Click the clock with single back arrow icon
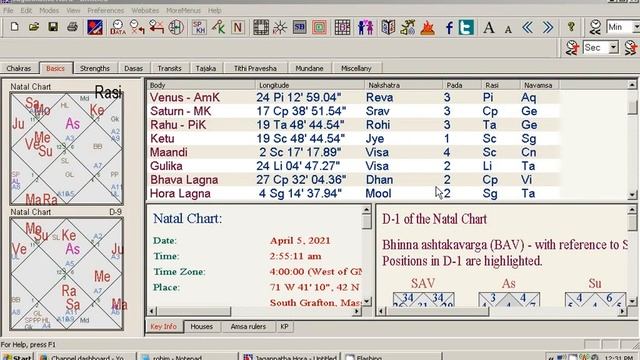 tap(137, 27)
